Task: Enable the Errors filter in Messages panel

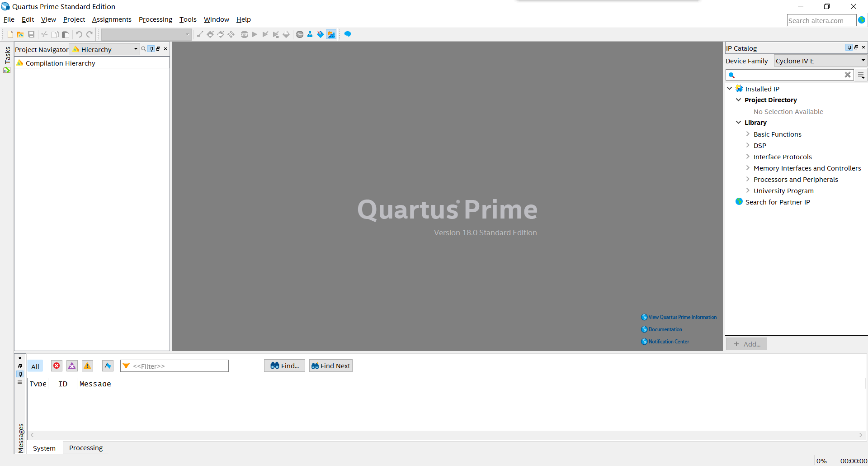Action: (x=56, y=366)
